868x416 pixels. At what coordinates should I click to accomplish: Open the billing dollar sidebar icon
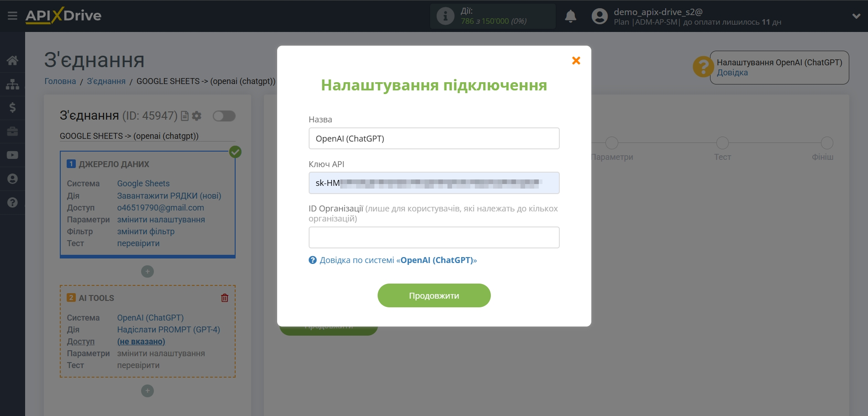pos(12,108)
